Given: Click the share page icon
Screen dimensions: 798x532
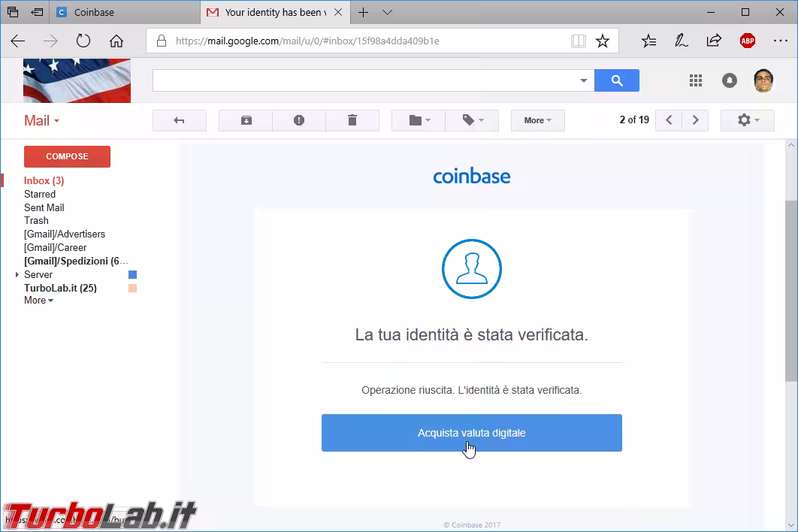Looking at the screenshot, I should pos(714,41).
